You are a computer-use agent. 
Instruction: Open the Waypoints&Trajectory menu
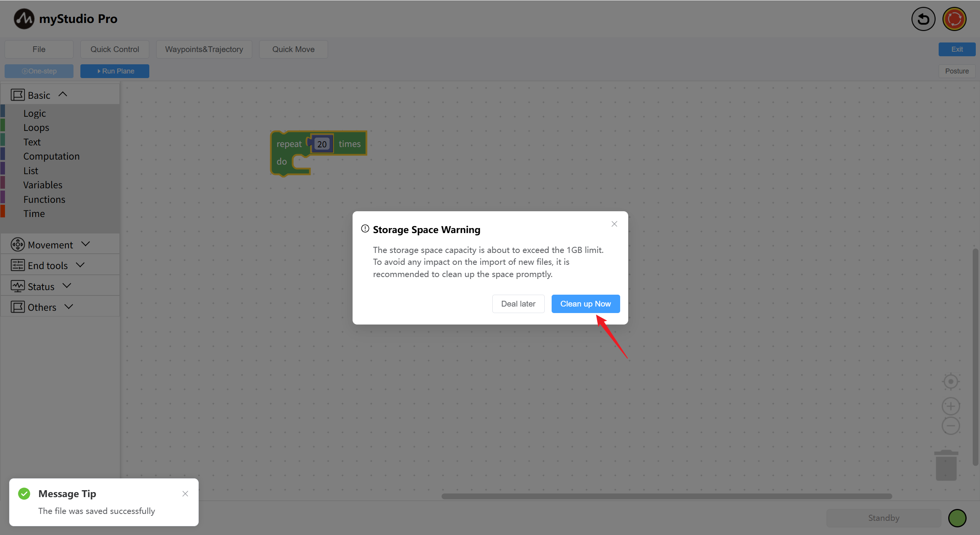(204, 49)
